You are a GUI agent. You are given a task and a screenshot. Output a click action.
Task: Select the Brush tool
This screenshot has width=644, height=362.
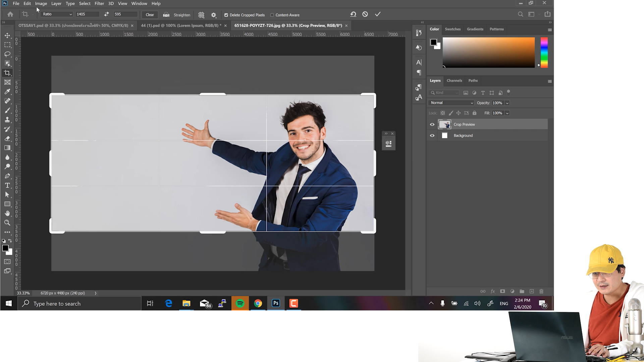pyautogui.click(x=7, y=110)
